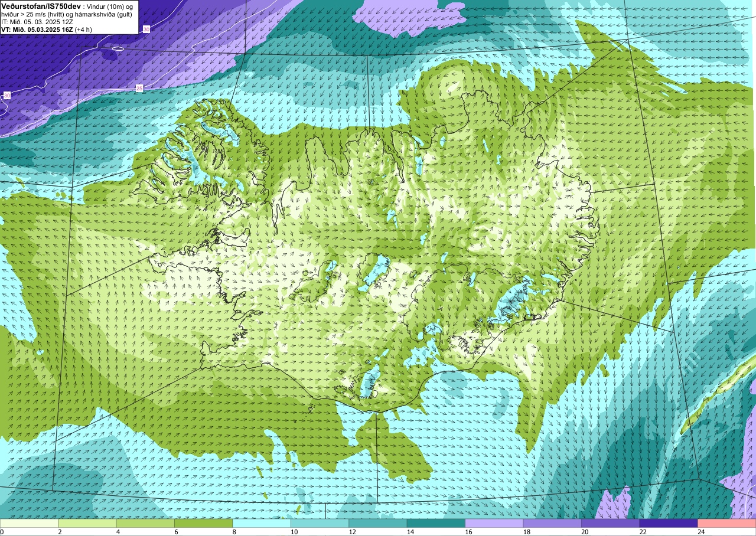
Task: Select the olive green 6–8 m/s legend swatch
Action: tap(204, 524)
